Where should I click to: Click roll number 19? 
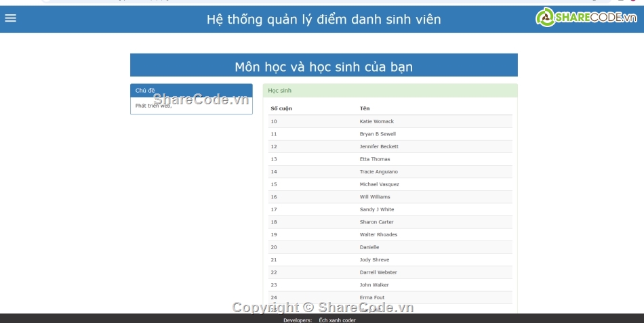point(274,235)
